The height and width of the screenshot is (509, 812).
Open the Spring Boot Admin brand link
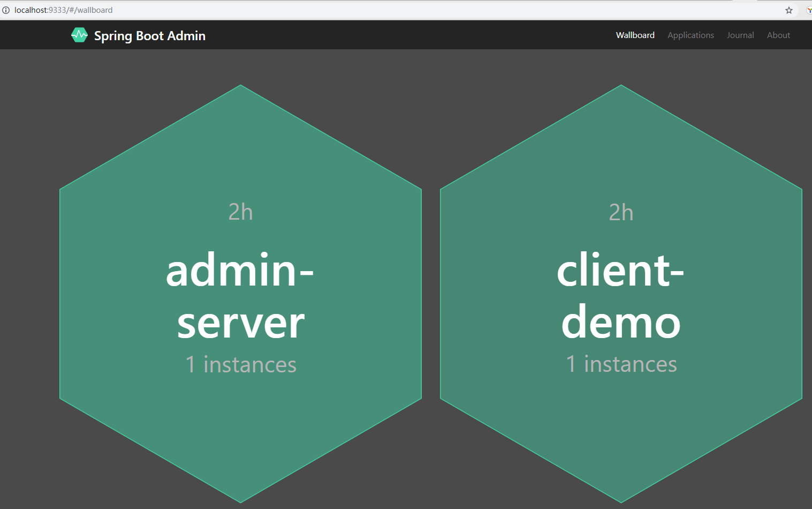tap(139, 35)
